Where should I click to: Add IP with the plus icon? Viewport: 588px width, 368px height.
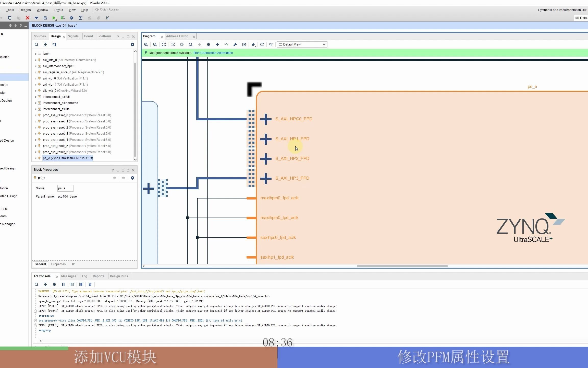pos(217,44)
